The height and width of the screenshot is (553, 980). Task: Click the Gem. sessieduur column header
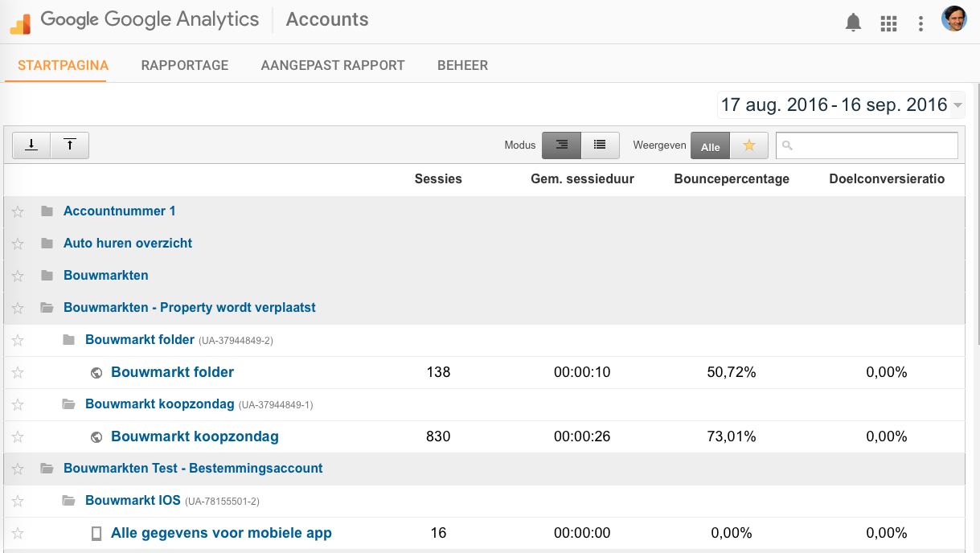tap(582, 179)
